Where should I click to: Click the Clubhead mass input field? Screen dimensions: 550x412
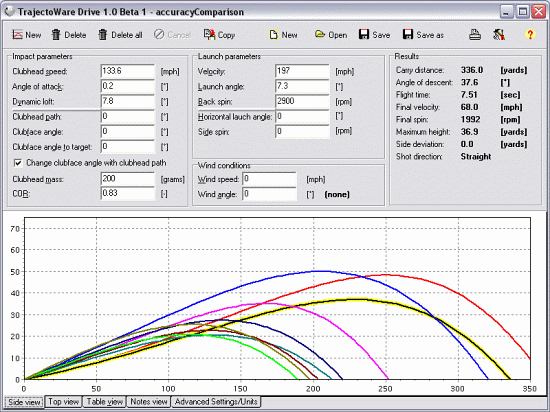coord(128,179)
